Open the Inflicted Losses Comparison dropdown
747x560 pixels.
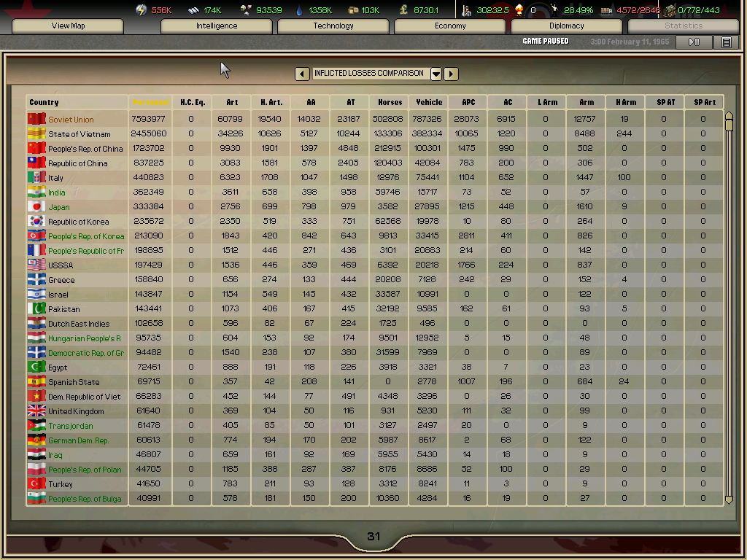436,74
